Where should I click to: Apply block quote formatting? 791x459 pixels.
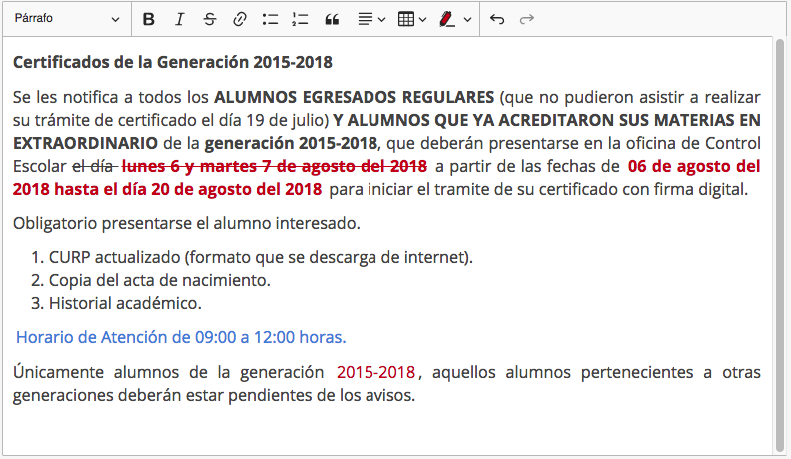click(332, 19)
